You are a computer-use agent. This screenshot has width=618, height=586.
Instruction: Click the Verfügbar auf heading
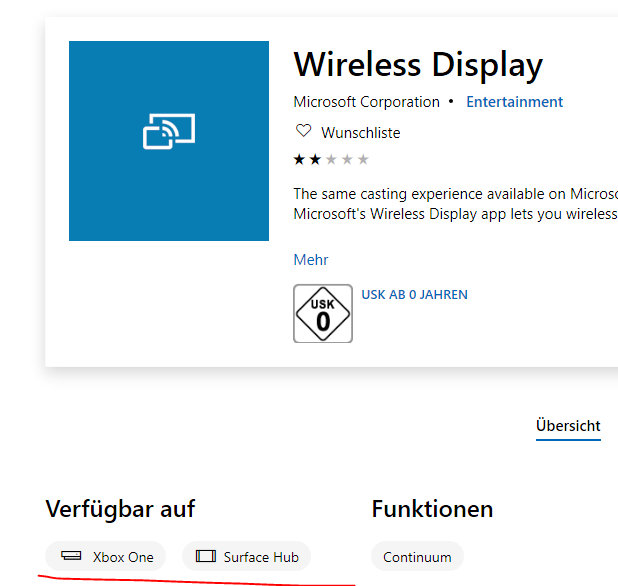(120, 509)
